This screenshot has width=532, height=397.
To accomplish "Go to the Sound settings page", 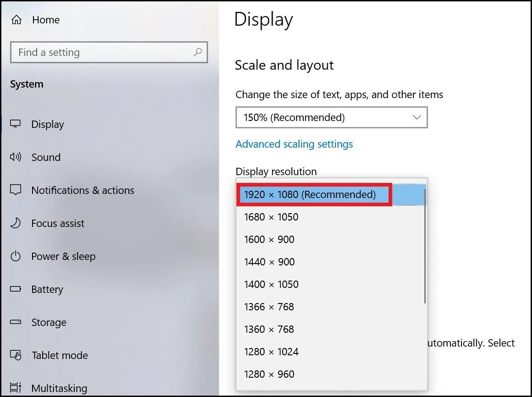I will 46,157.
